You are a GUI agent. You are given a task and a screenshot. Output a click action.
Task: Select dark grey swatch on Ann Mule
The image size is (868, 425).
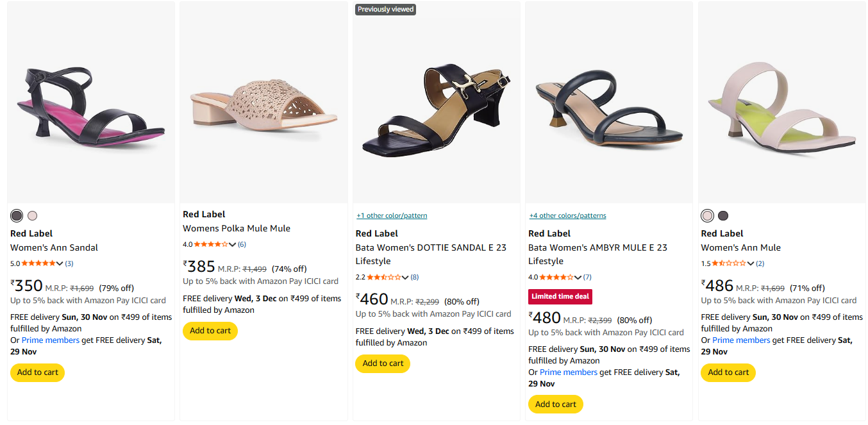pyautogui.click(x=723, y=216)
